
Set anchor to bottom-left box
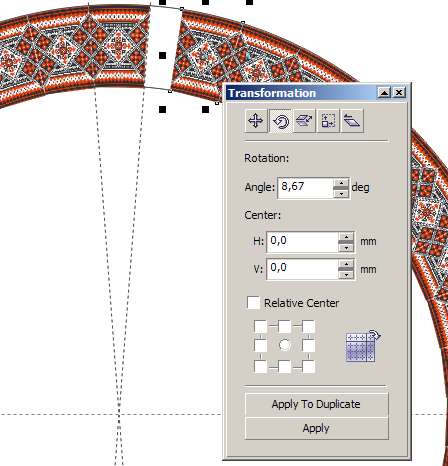[x=260, y=367]
